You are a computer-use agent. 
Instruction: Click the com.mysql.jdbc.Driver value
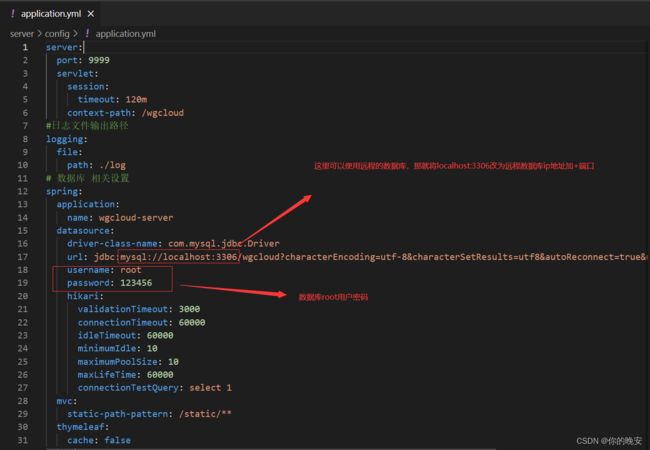(224, 244)
